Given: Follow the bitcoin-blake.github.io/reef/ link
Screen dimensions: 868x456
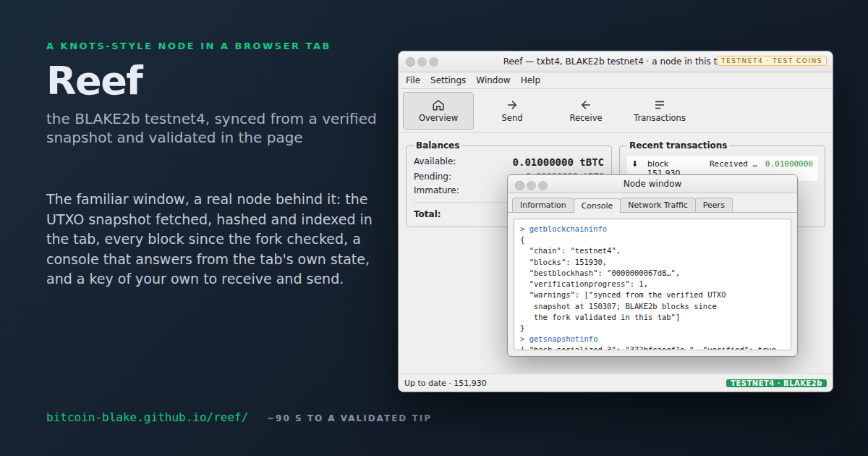Looking at the screenshot, I should click(x=147, y=418).
